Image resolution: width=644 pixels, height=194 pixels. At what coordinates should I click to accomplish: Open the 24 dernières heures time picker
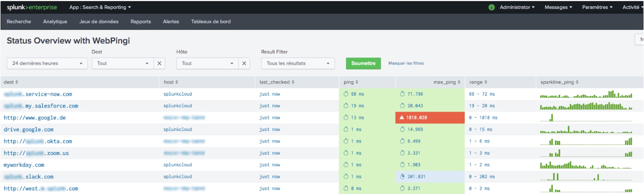pyautogui.click(x=47, y=63)
